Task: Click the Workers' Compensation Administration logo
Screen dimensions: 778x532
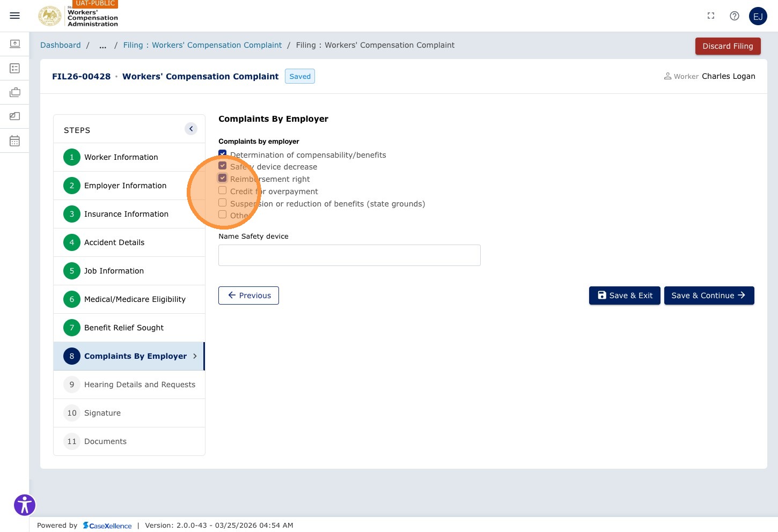Action: click(x=78, y=16)
